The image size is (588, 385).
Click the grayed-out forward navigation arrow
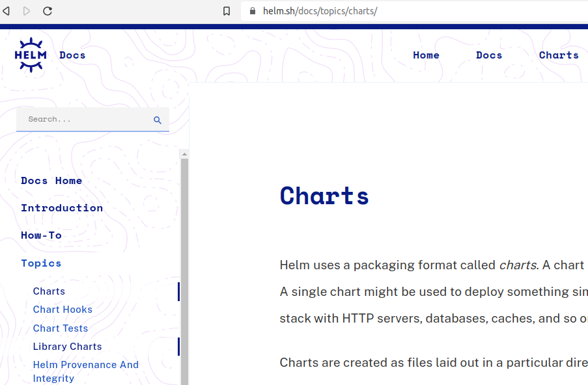[27, 10]
